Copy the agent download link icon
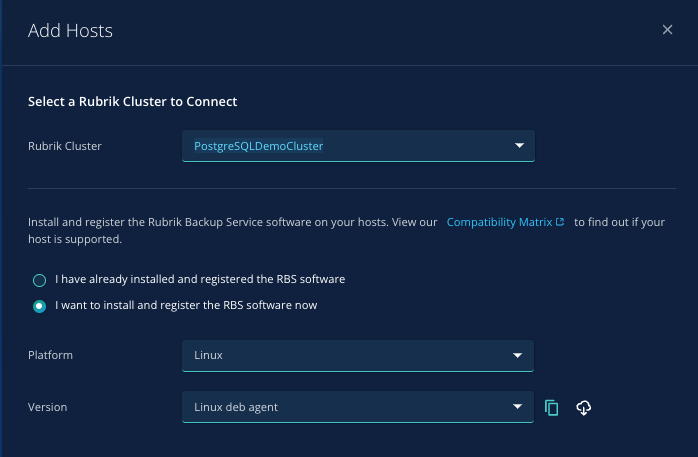This screenshot has width=698, height=457. 552,408
